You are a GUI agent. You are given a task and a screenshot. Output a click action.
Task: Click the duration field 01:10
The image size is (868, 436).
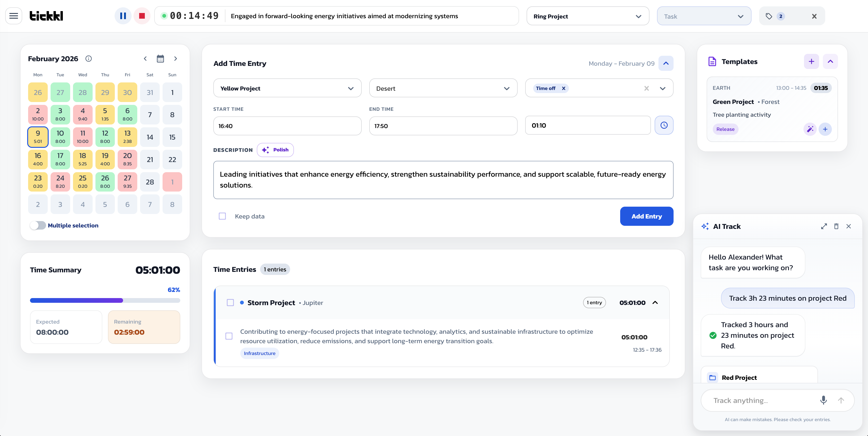pyautogui.click(x=588, y=125)
